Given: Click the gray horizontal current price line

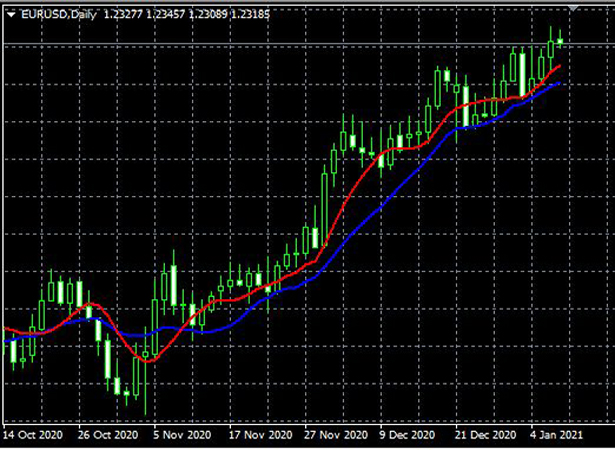Looking at the screenshot, I should (309, 44).
